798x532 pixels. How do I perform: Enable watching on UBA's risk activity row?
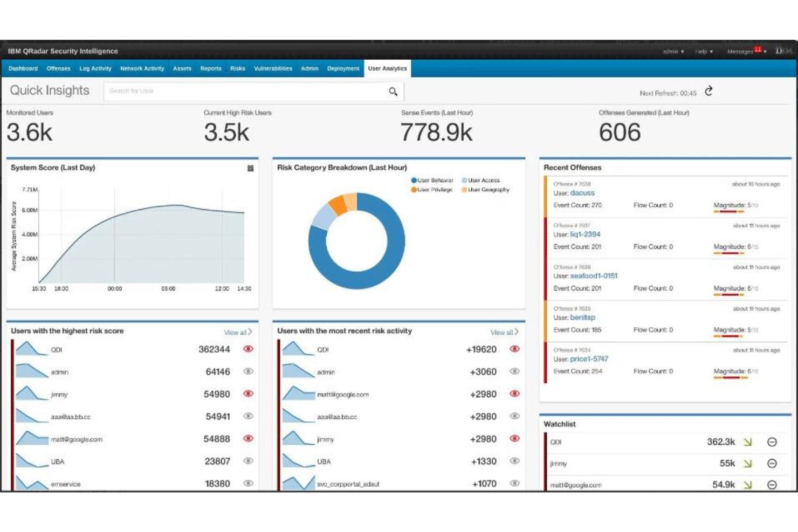[x=513, y=461]
